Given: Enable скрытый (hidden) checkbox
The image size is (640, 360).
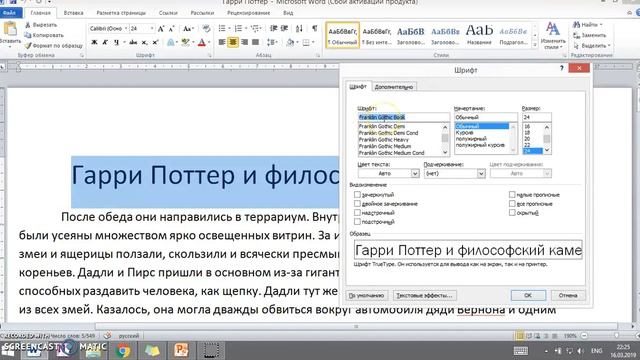Looking at the screenshot, I should [512, 213].
